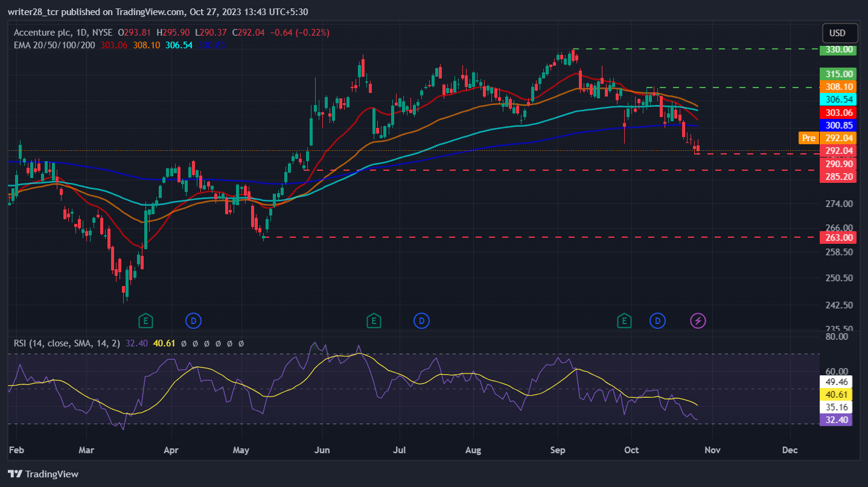Click the earnings E marker in late March
Screen dimensions: 868x487
(145, 320)
